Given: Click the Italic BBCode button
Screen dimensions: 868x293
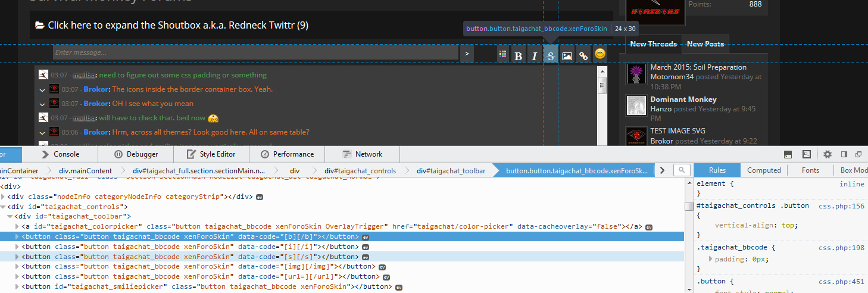Looking at the screenshot, I should [x=535, y=55].
